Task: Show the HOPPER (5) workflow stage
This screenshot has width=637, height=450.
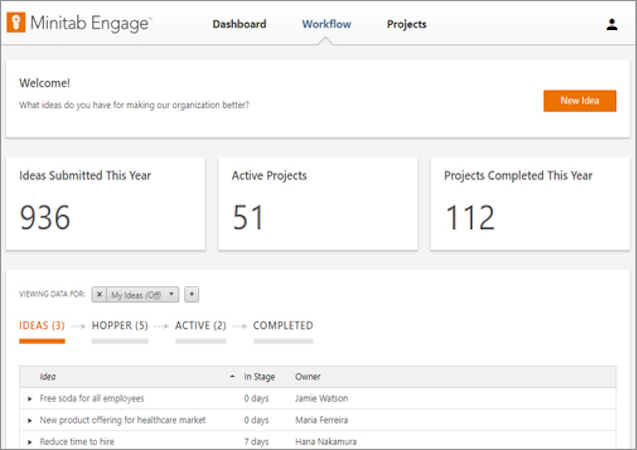Action: [120, 325]
